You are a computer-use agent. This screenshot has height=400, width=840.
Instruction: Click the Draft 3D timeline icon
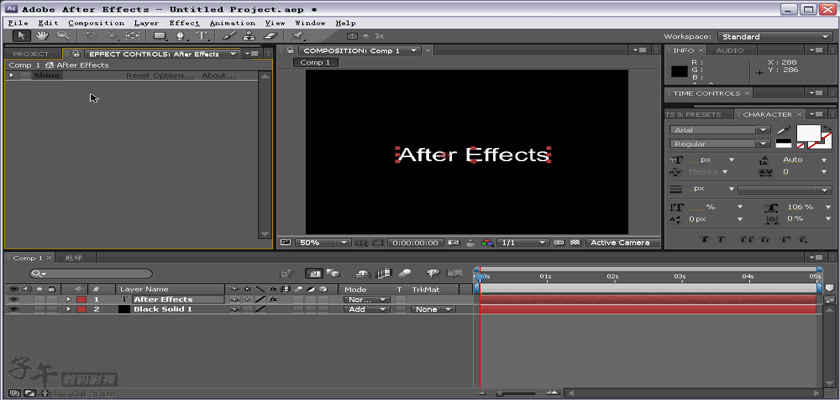pos(334,274)
